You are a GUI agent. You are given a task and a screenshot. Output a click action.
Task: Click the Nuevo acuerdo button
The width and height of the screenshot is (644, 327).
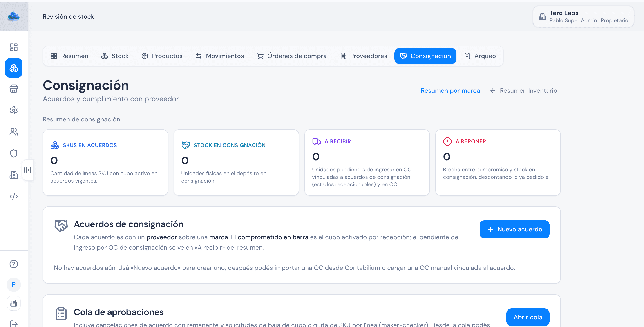[514, 229]
